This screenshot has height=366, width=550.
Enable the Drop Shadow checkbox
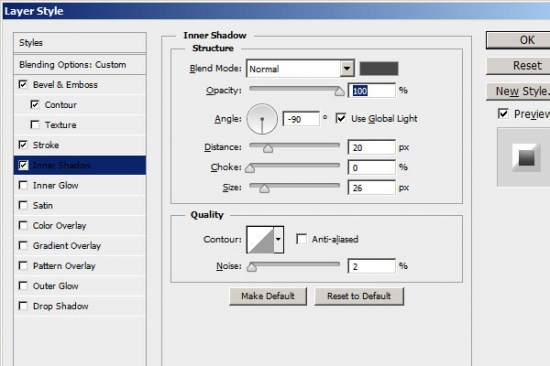[23, 306]
